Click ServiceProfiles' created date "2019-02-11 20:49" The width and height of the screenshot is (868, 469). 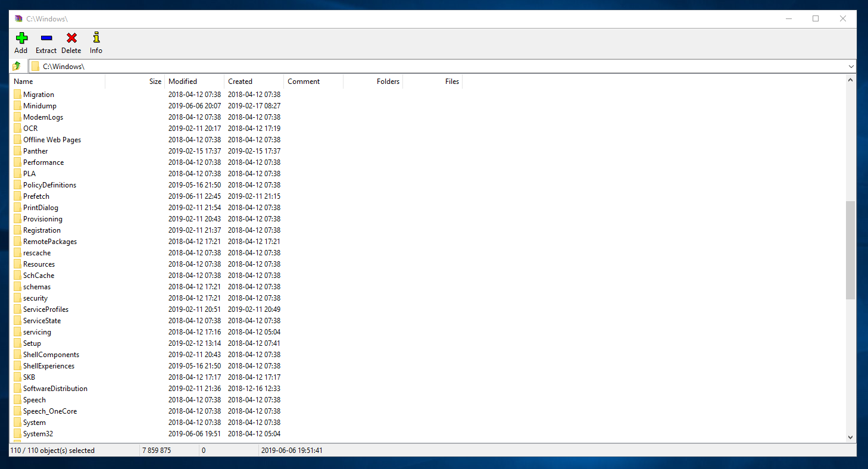[254, 309]
